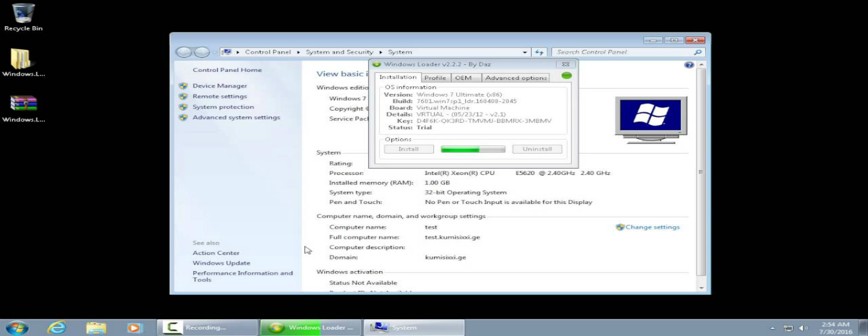Image resolution: width=868 pixels, height=336 pixels.
Task: Launch Windows Media Player from taskbar
Action: [134, 327]
